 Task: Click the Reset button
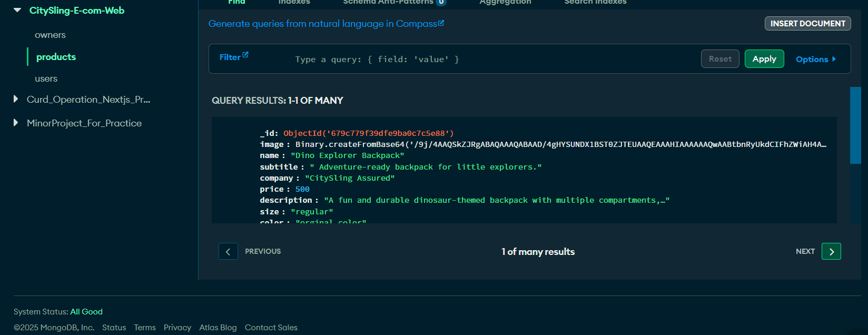pos(720,59)
